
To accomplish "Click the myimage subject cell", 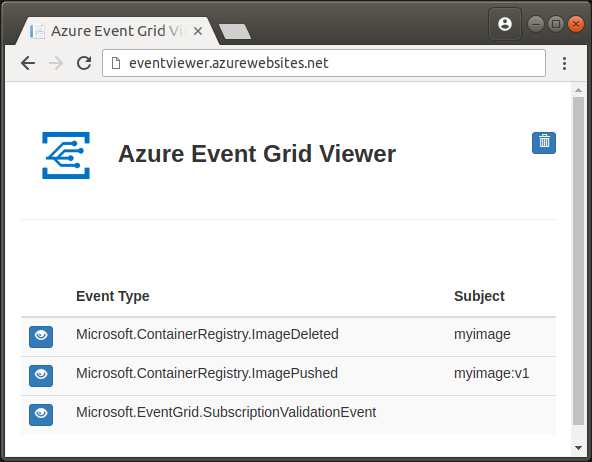I will pos(482,334).
